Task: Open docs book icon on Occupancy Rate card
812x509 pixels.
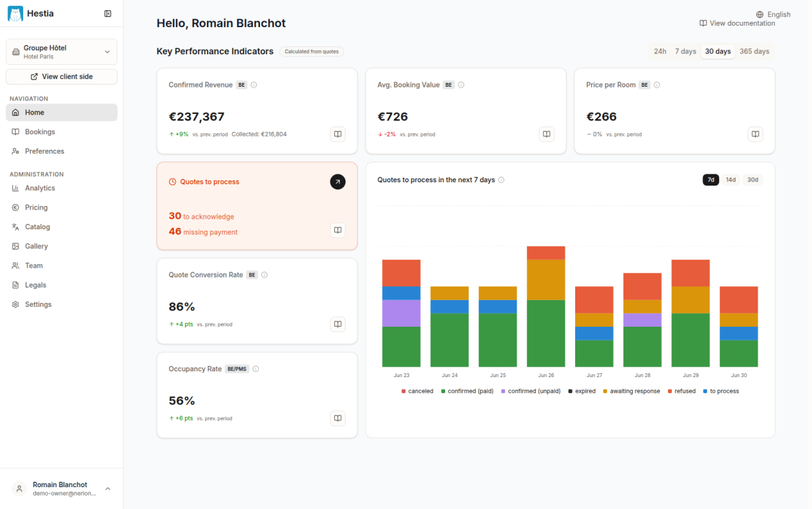Action: pos(338,418)
